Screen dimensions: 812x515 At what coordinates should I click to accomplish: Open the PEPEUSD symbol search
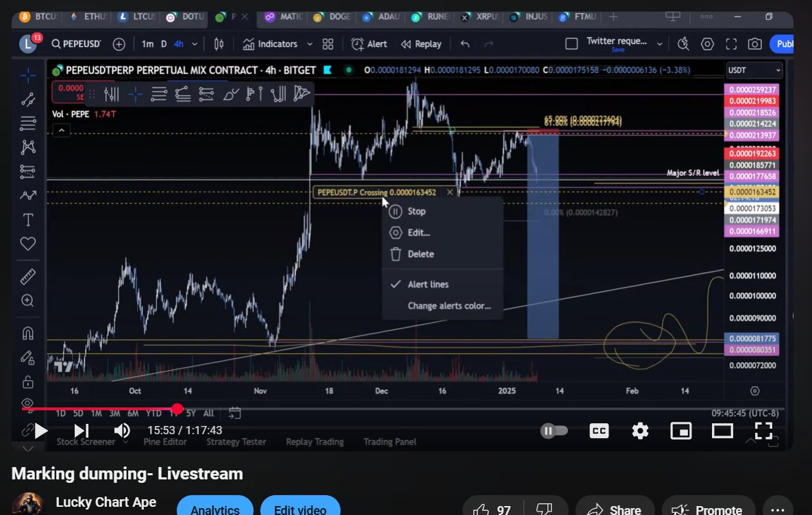(76, 44)
